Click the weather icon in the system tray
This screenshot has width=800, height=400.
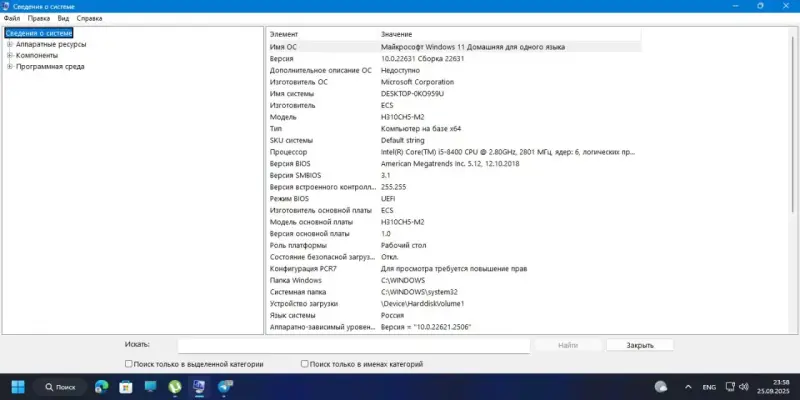pos(661,386)
